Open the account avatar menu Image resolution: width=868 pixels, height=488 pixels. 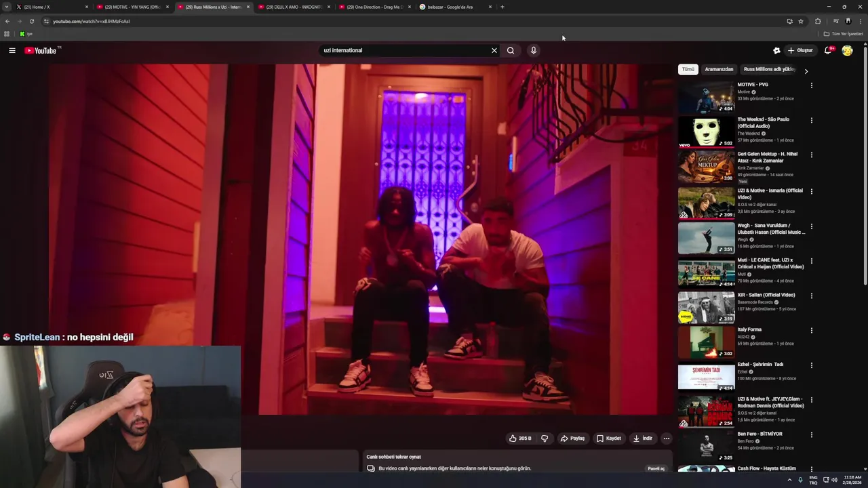click(x=847, y=50)
